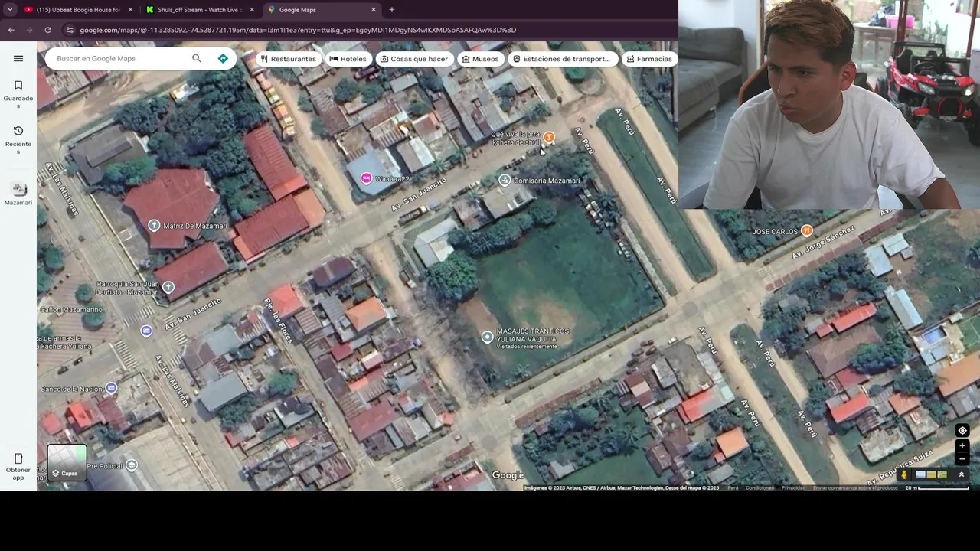Filter map by Restaurantes
980x551 pixels.
click(x=288, y=59)
